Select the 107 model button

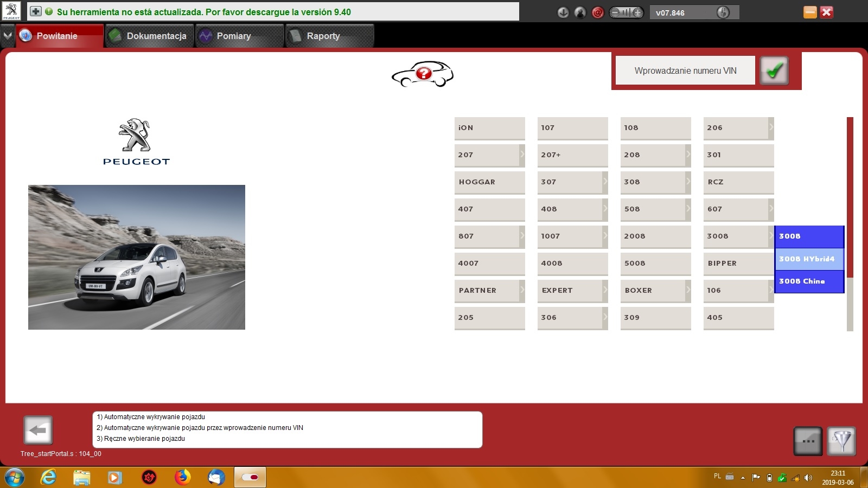pyautogui.click(x=573, y=128)
